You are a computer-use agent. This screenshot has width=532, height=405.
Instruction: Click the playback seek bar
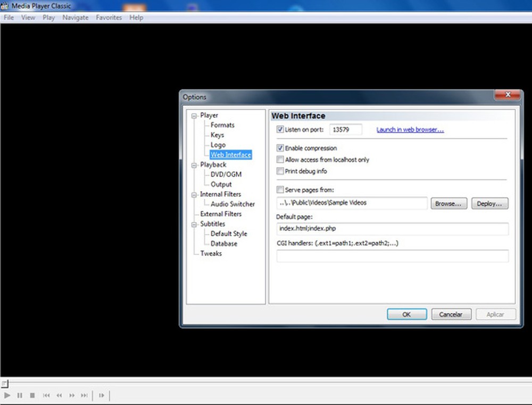tap(266, 383)
